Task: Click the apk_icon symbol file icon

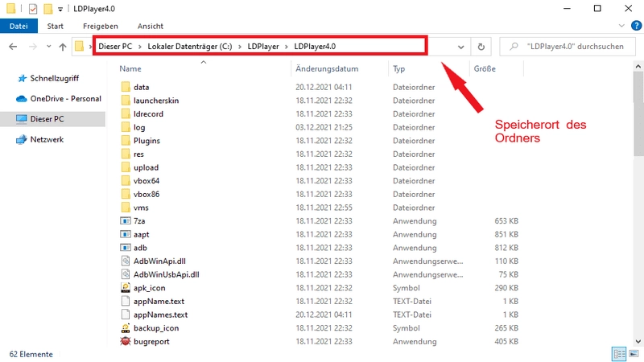Action: click(126, 288)
